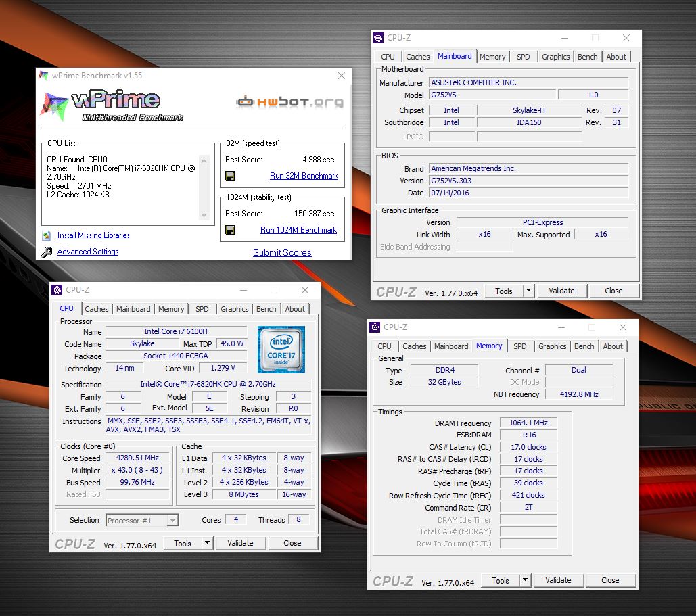Switch to Graphics tab in Memory window
The height and width of the screenshot is (616, 696).
point(552,346)
